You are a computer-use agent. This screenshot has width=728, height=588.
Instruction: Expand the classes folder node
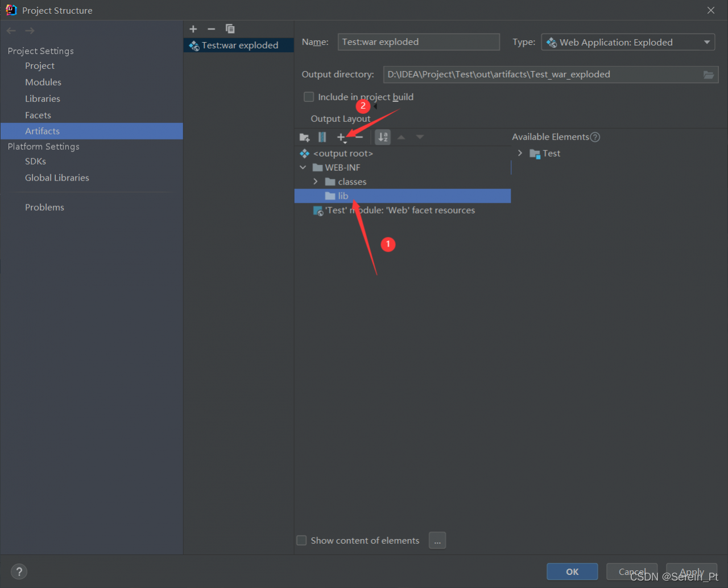[316, 182]
